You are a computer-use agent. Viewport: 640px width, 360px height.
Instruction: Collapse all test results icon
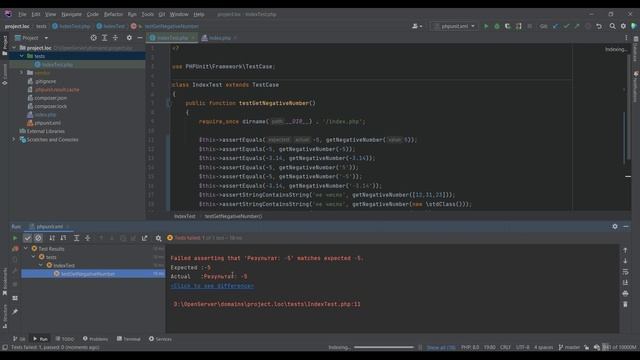pos(87,238)
